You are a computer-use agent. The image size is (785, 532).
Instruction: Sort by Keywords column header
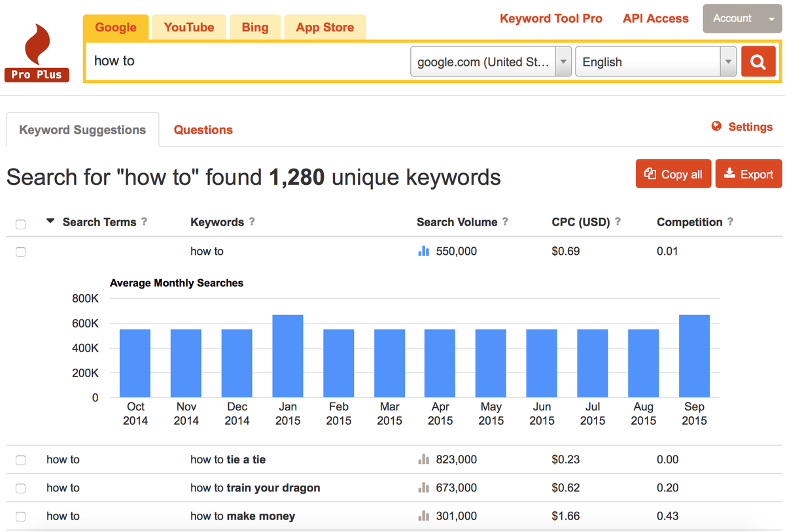point(217,222)
